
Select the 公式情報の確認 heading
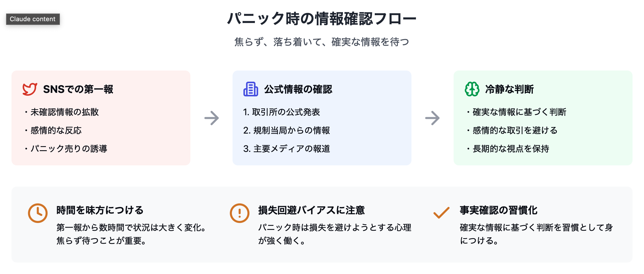coord(298,89)
